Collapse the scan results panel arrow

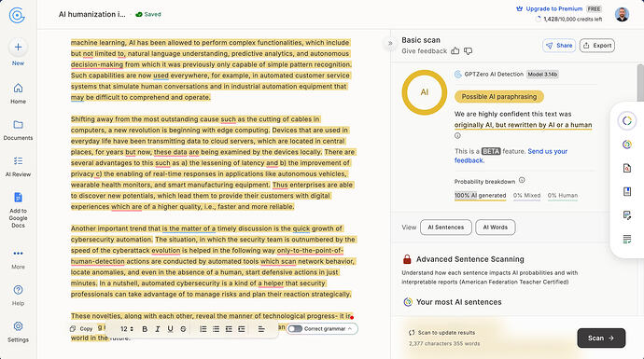point(390,43)
